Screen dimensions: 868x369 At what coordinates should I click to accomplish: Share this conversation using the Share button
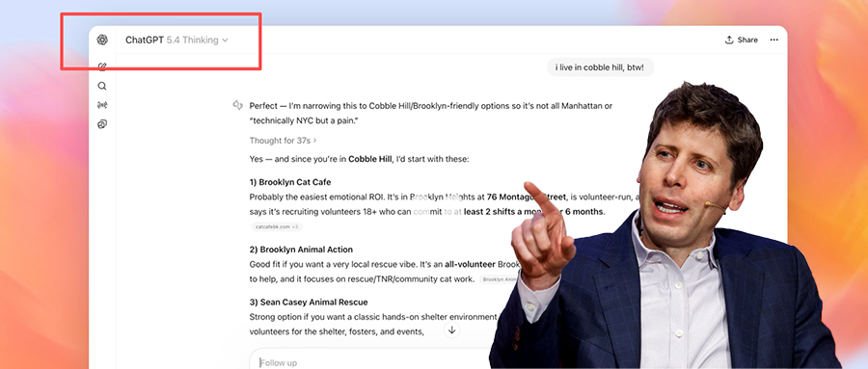click(742, 40)
